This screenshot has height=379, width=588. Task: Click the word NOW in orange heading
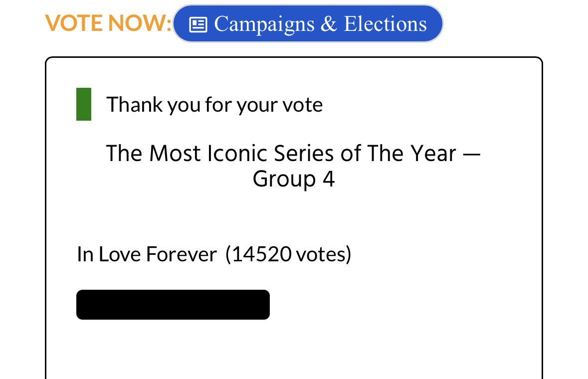(140, 23)
